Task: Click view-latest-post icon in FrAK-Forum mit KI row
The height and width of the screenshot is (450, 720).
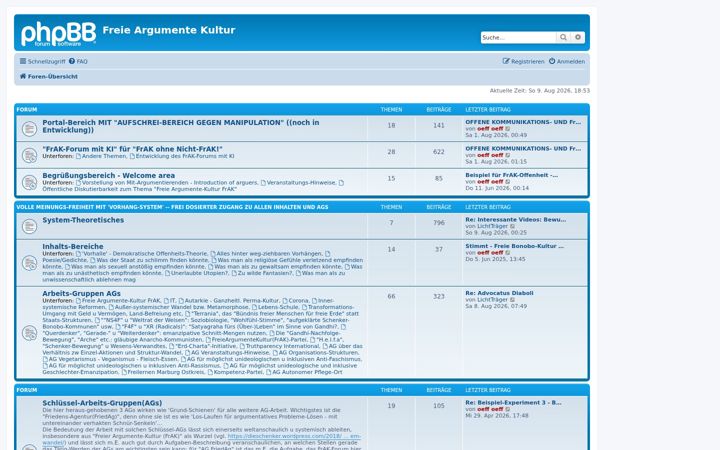Action: coord(508,155)
